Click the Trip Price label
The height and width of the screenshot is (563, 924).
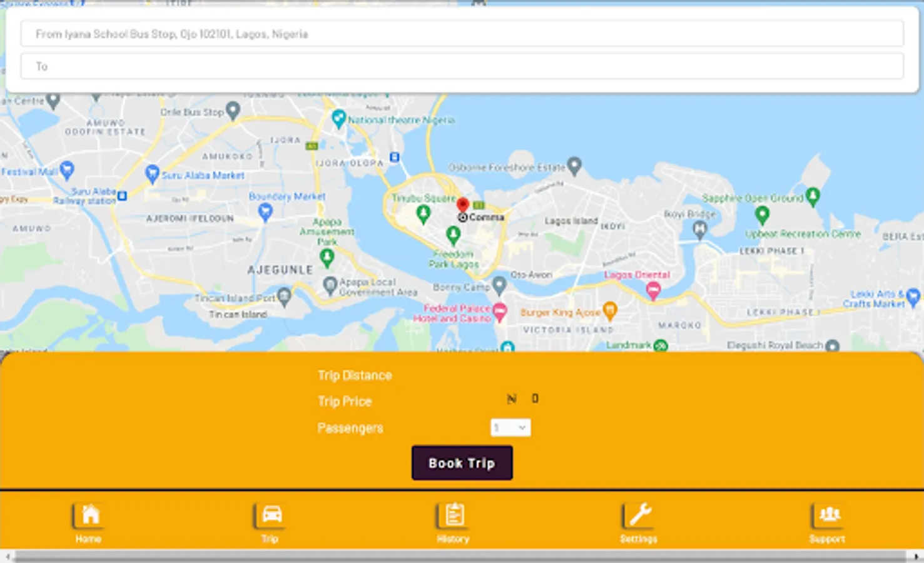tap(345, 402)
